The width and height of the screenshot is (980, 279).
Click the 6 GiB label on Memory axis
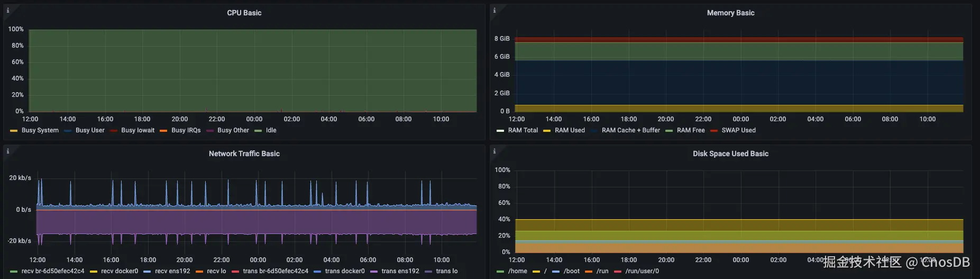(x=502, y=57)
